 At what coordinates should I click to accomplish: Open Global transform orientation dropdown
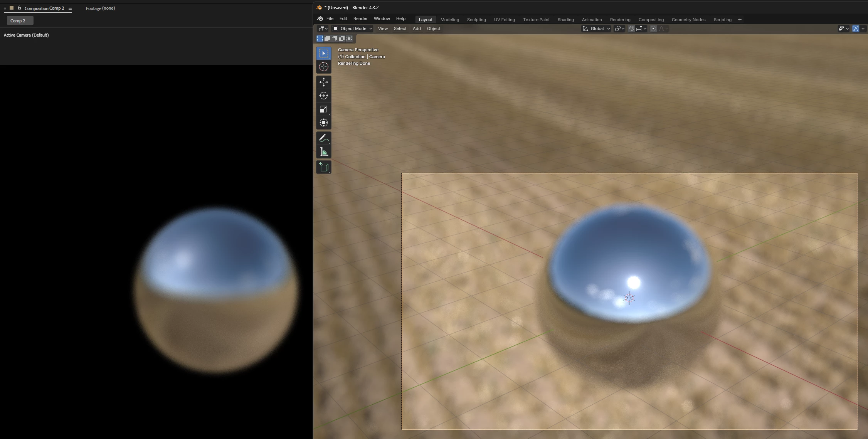[x=596, y=29]
